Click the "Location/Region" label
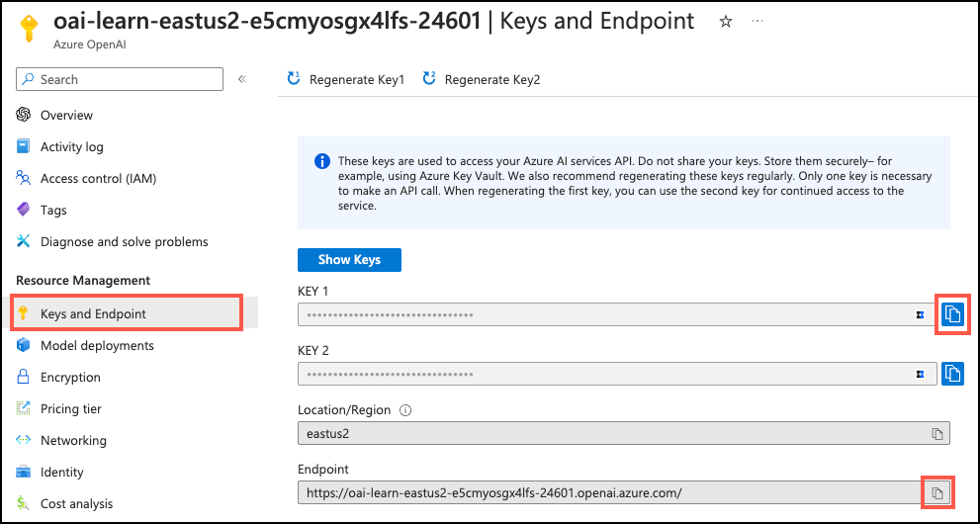Image resolution: width=980 pixels, height=524 pixels. 344,410
